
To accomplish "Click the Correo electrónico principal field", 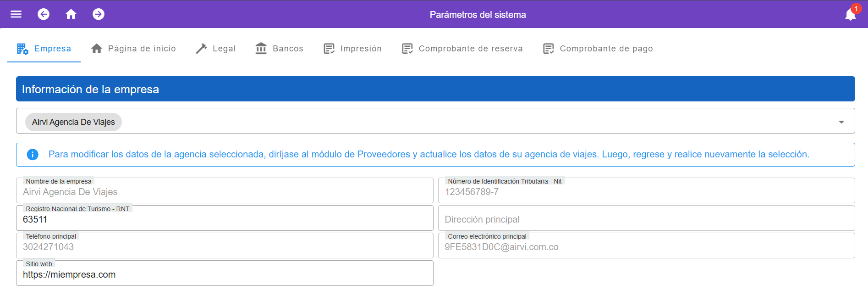I will tap(646, 247).
